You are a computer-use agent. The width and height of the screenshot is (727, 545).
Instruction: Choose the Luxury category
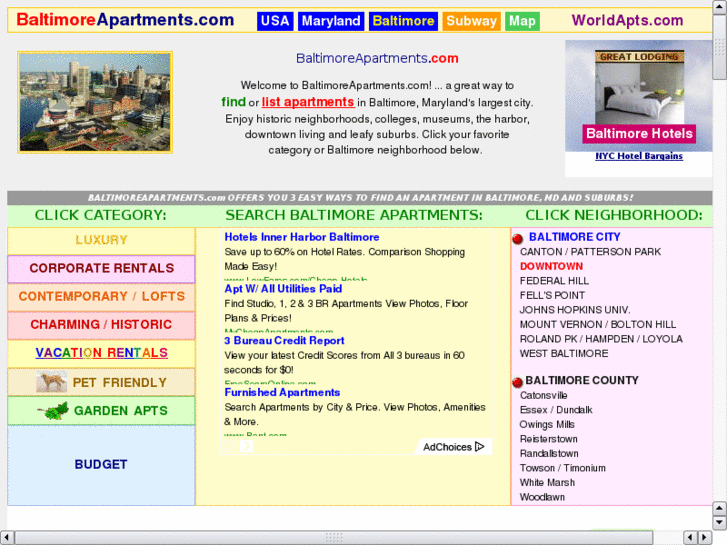tap(101, 240)
